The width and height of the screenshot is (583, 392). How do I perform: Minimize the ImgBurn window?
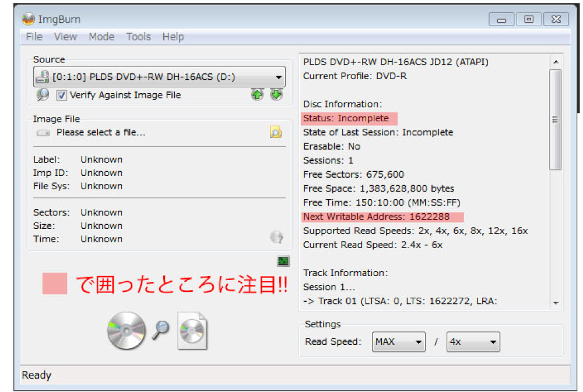pos(501,19)
